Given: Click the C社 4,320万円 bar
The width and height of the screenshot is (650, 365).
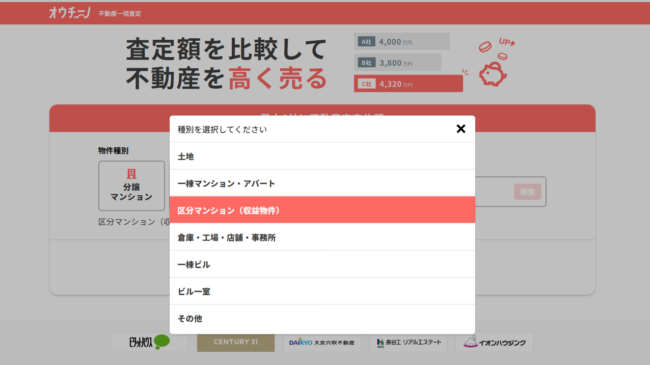Looking at the screenshot, I should [x=408, y=84].
